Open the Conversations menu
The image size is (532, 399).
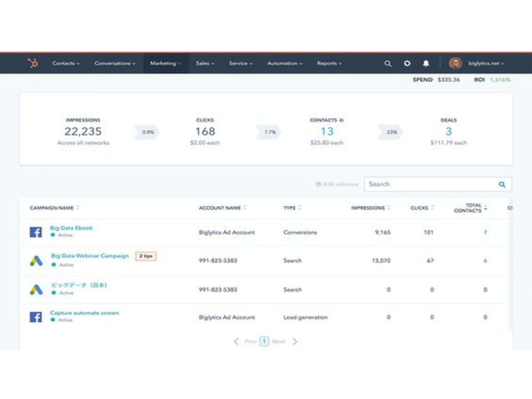click(x=114, y=63)
